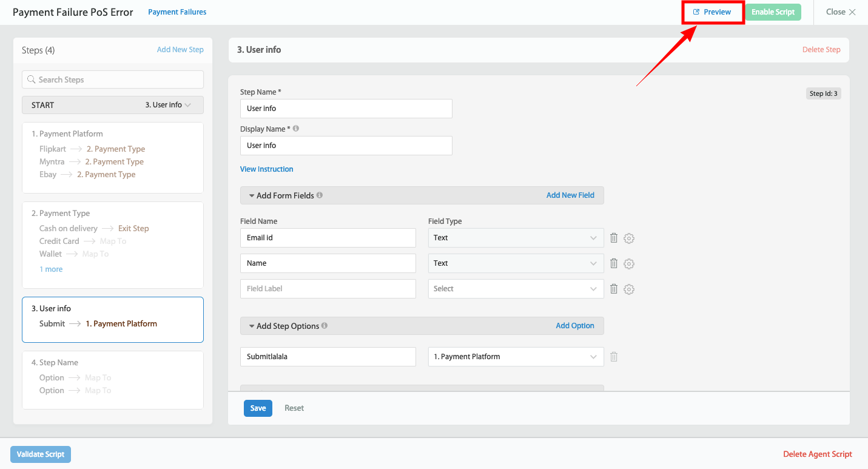Viewport: 868px width, 469px height.
Task: Open field settings gear for the Name field
Action: click(x=629, y=263)
